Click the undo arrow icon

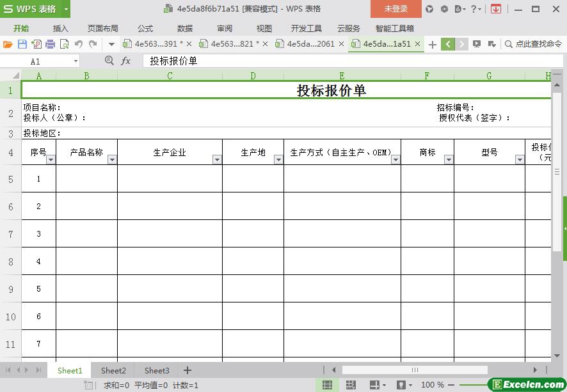(x=79, y=44)
